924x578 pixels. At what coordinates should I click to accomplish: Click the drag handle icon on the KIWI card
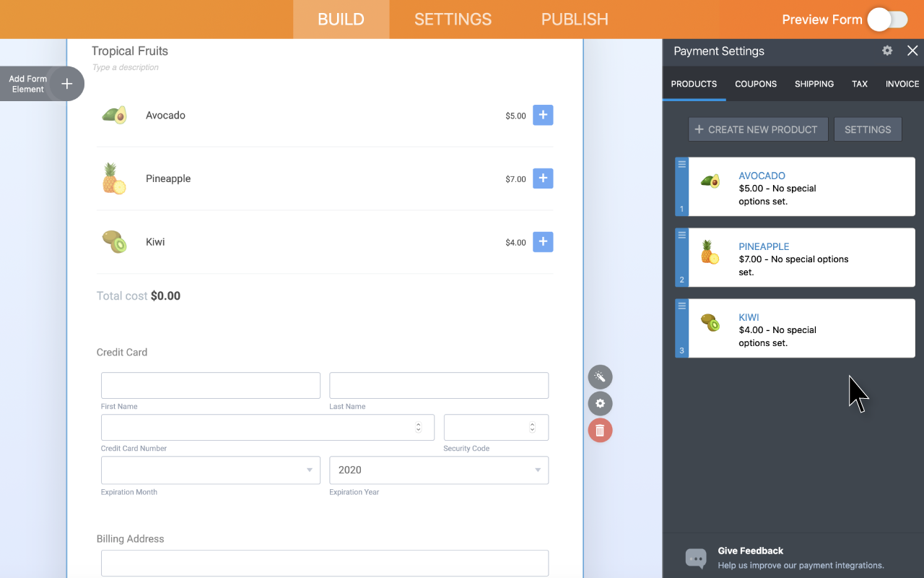pyautogui.click(x=681, y=305)
